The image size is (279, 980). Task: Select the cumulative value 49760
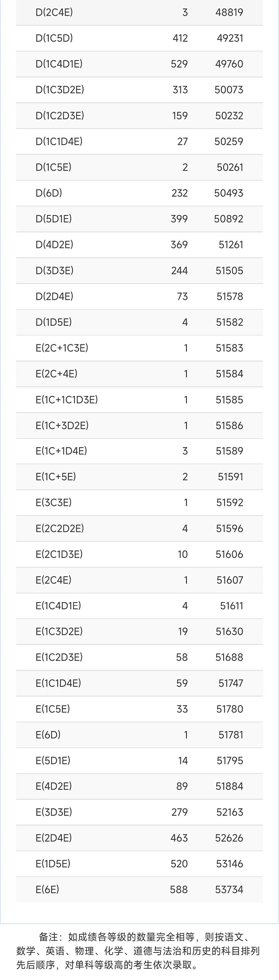point(229,64)
